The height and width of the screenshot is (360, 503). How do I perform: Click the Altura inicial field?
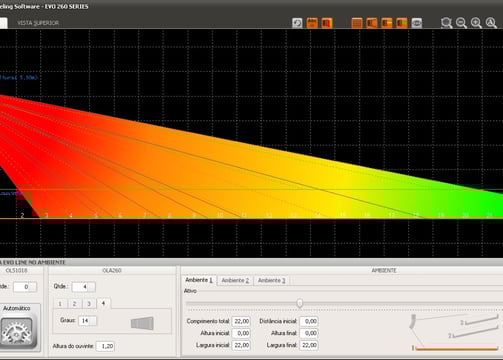[241, 333]
